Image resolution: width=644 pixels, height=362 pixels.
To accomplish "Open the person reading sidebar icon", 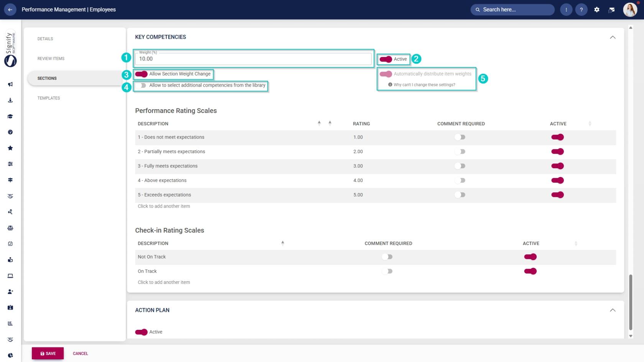I will (x=10, y=260).
